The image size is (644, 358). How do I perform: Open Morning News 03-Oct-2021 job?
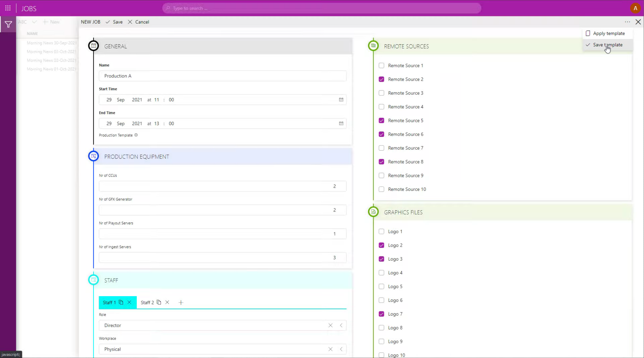click(x=52, y=51)
